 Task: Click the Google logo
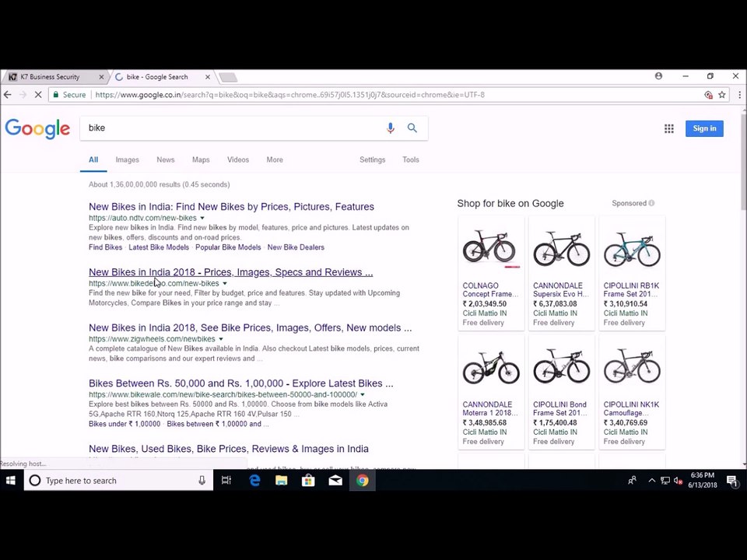coord(37,128)
